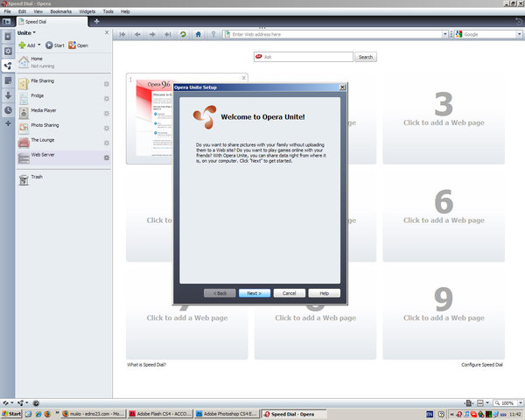
Task: Click the Start button in Unite panel
Action: tap(55, 45)
